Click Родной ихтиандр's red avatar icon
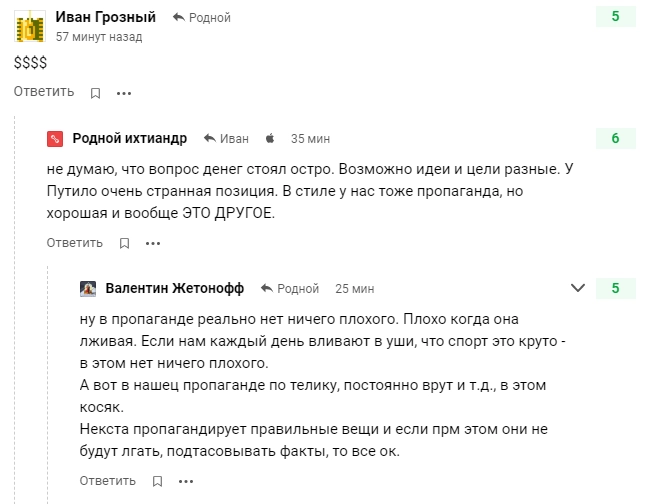This screenshot has width=645, height=504. click(55, 138)
